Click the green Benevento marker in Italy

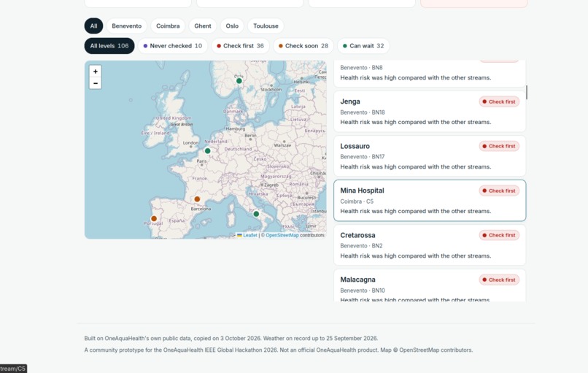pyautogui.click(x=256, y=214)
